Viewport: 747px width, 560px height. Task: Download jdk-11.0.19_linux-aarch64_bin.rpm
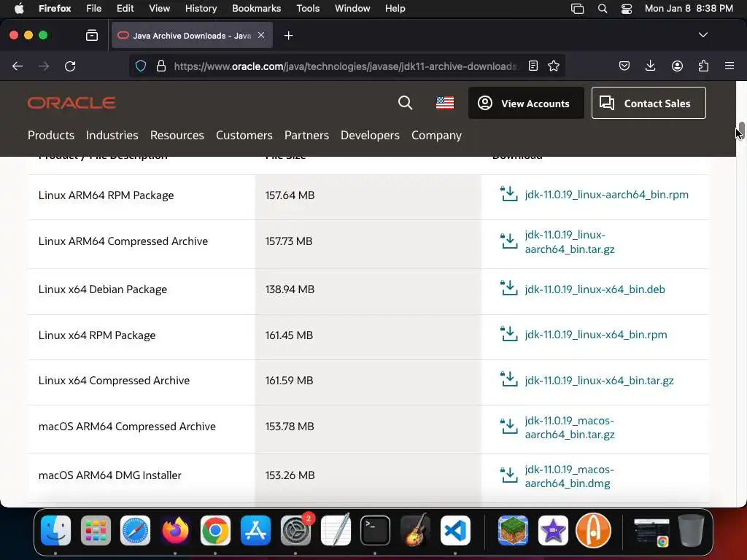coord(606,194)
